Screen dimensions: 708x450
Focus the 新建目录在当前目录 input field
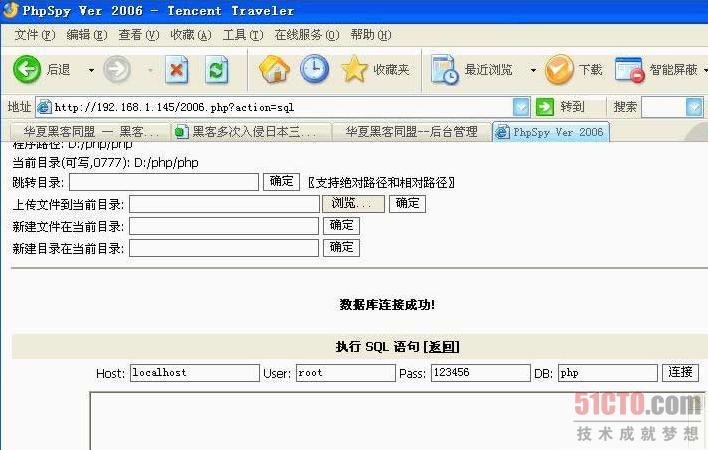tap(224, 248)
